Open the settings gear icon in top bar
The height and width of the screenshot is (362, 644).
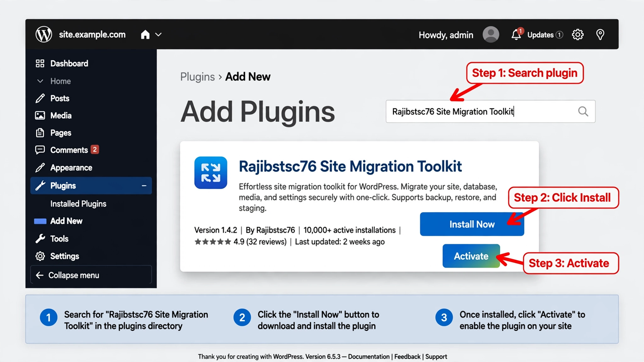pos(578,35)
